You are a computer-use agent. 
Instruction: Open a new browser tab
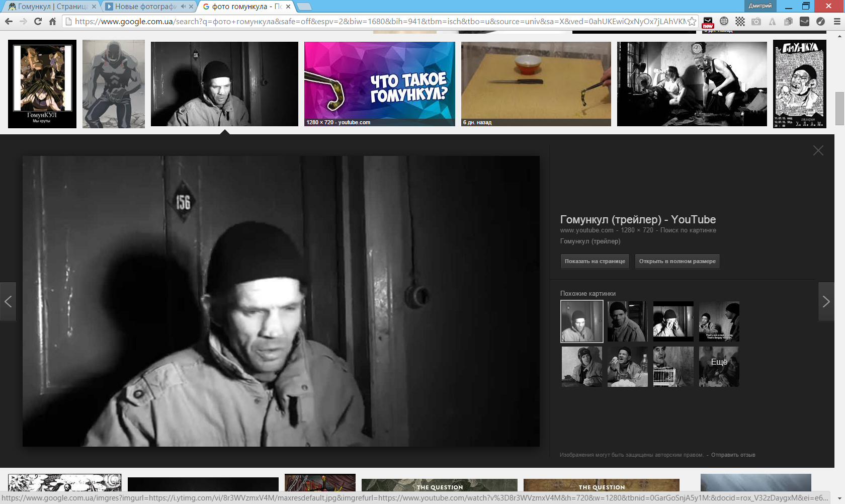coord(304,7)
